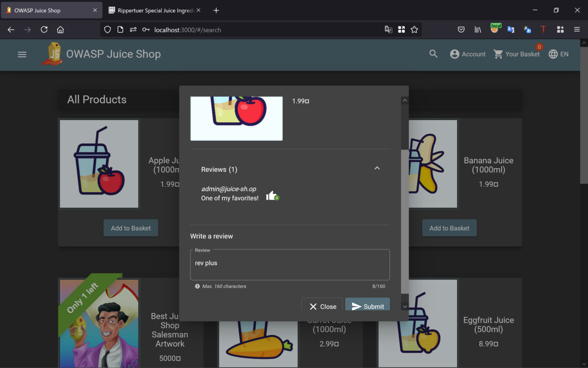Click the 'One of my favorites!' review text
This screenshot has width=588, height=368.
point(230,198)
